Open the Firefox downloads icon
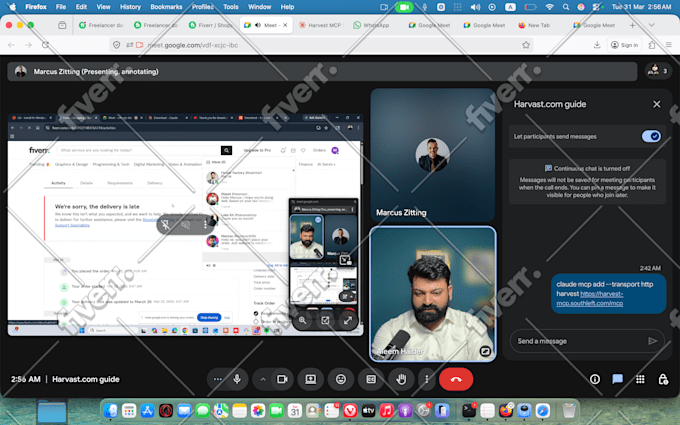Screen dimensions: 680x425 tap(597, 45)
